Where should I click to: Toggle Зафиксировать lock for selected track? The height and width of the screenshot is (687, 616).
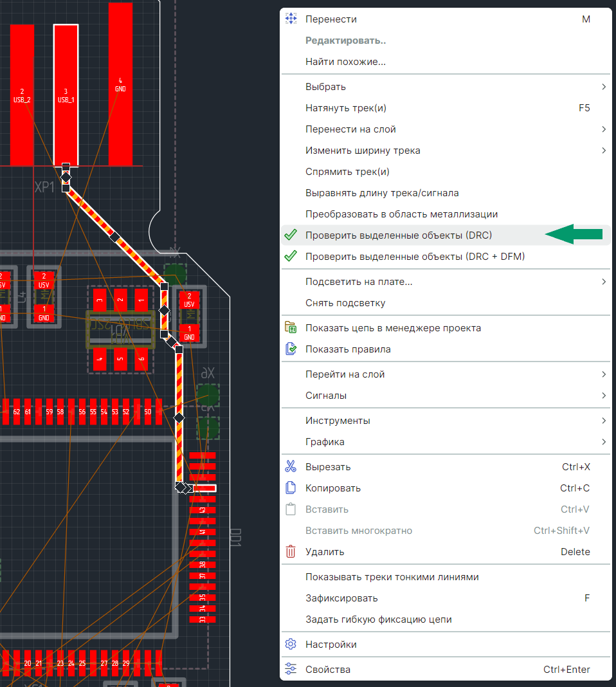tap(341, 598)
